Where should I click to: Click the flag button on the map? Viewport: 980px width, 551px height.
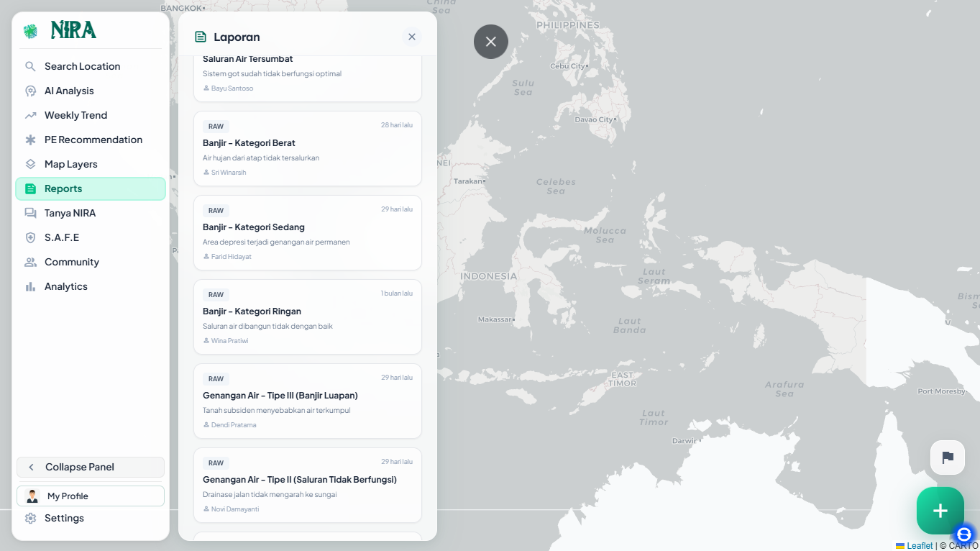tap(948, 457)
